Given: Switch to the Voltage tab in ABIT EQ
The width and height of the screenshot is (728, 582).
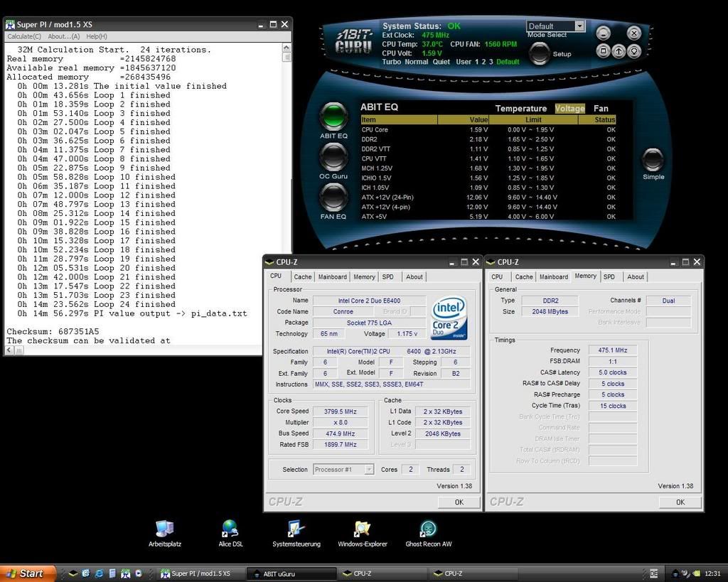Looking at the screenshot, I should (569, 109).
